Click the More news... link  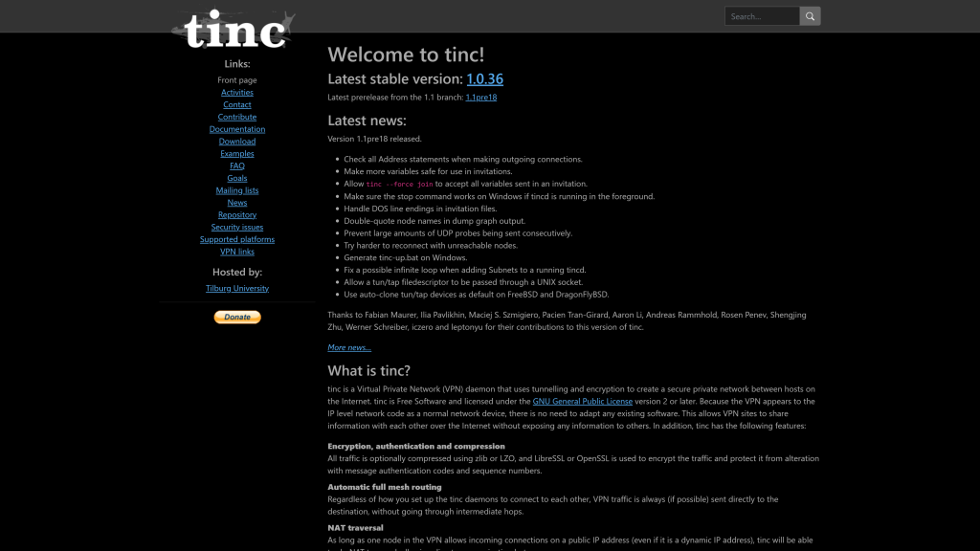pyautogui.click(x=349, y=347)
